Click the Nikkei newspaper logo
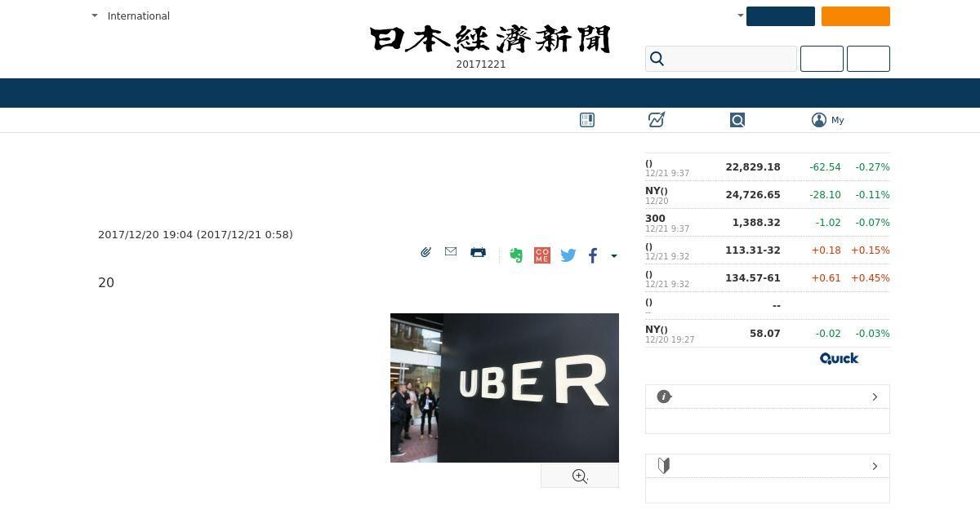The width and height of the screenshot is (980, 514). click(x=490, y=39)
